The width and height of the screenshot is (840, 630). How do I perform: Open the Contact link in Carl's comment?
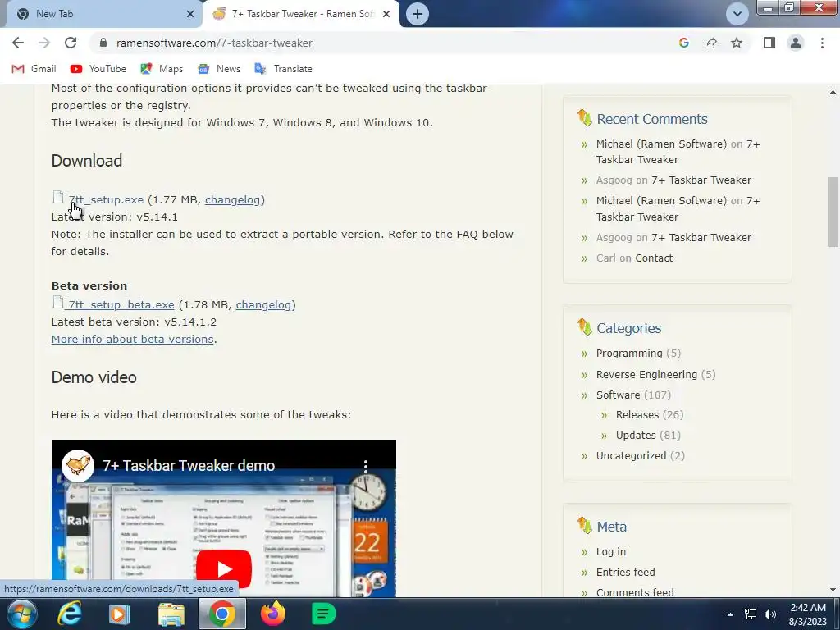(x=654, y=258)
